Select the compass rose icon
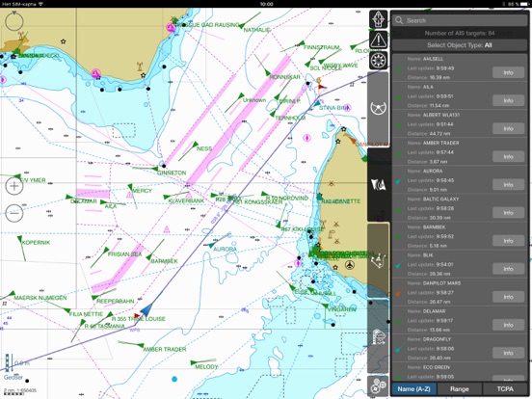Viewport: 532px width, 399px height. click(x=379, y=61)
